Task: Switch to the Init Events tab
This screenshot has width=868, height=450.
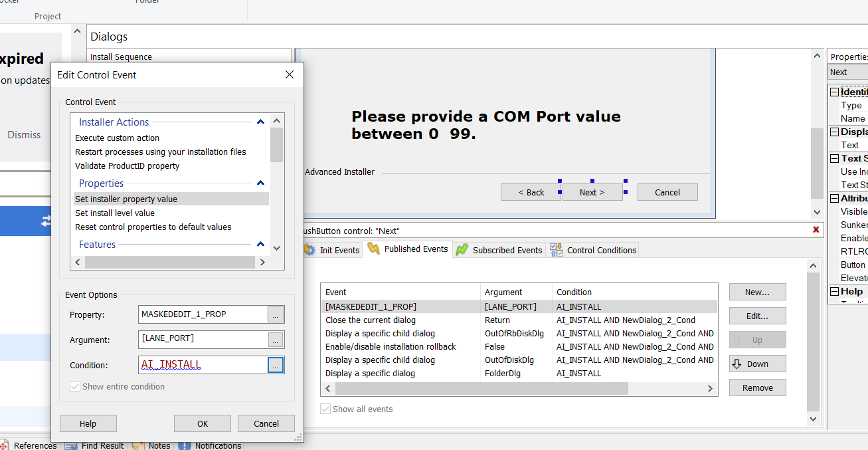Action: pos(331,250)
